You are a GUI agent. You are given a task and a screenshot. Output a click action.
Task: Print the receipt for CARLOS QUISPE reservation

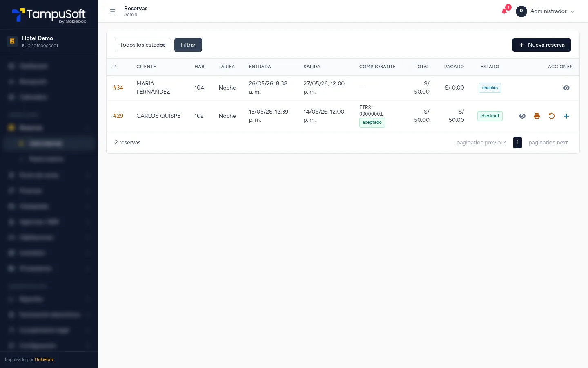tap(537, 116)
